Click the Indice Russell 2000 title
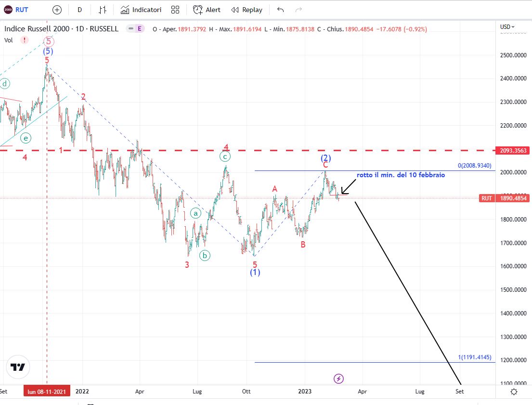The height and width of the screenshot is (405, 532). coord(62,29)
